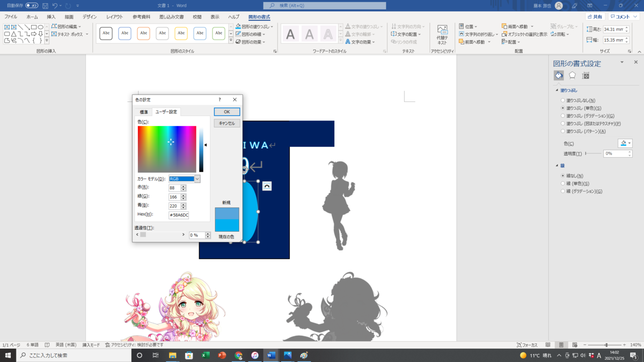This screenshot has width=644, height=362.
Task: Collapse the 塗りつぶし section in format pane
Action: pos(557,90)
